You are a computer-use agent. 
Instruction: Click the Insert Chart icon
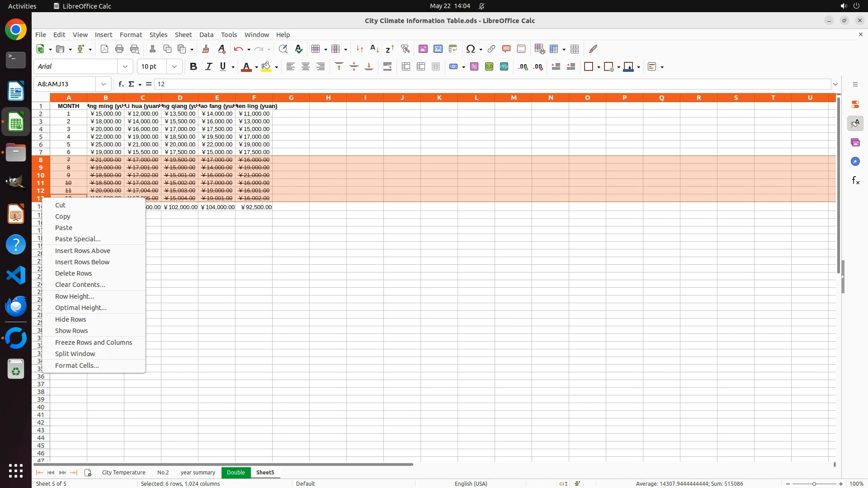438,49
